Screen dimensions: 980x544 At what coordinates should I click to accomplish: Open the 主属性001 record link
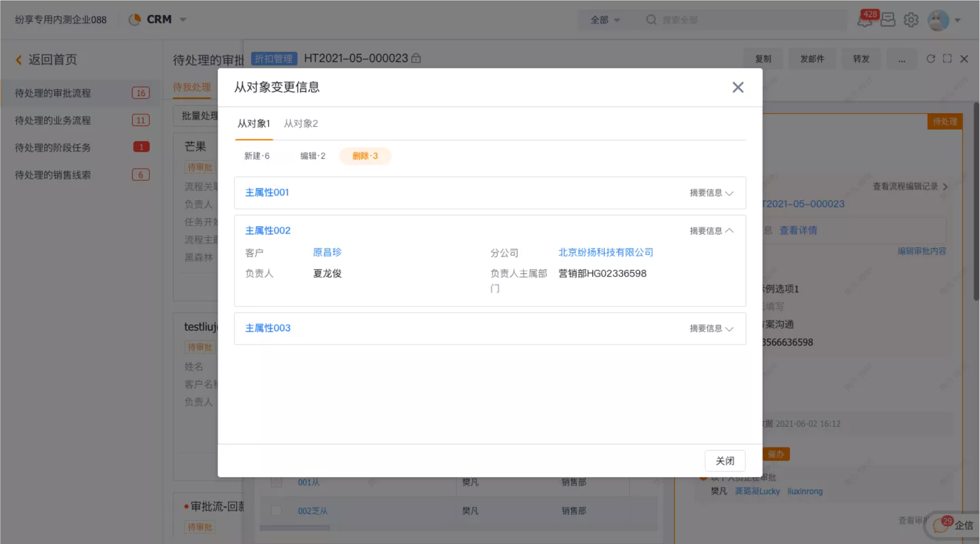(267, 193)
